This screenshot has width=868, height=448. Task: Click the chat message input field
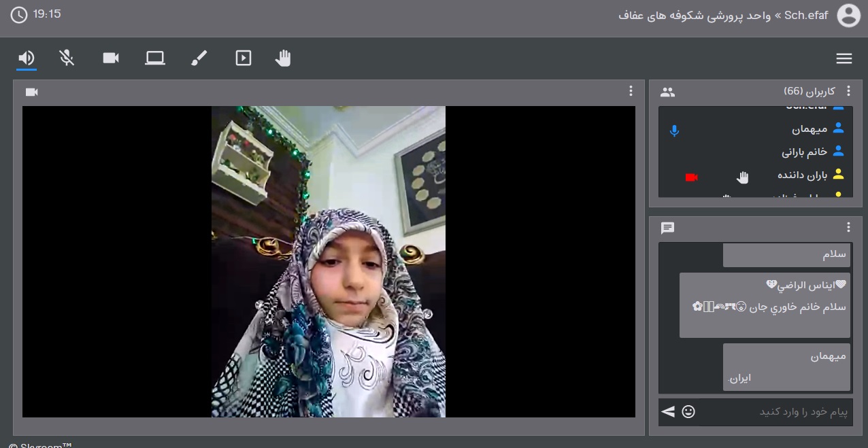click(x=775, y=412)
